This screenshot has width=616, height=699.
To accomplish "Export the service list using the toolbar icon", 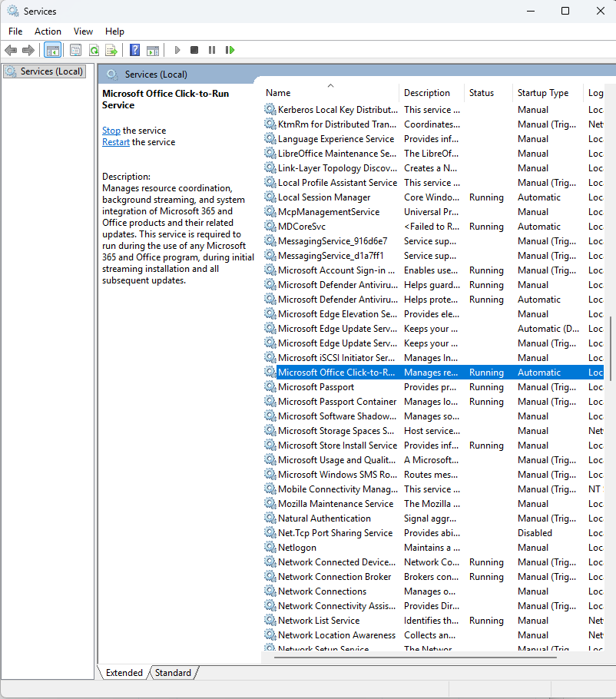I will [x=111, y=50].
